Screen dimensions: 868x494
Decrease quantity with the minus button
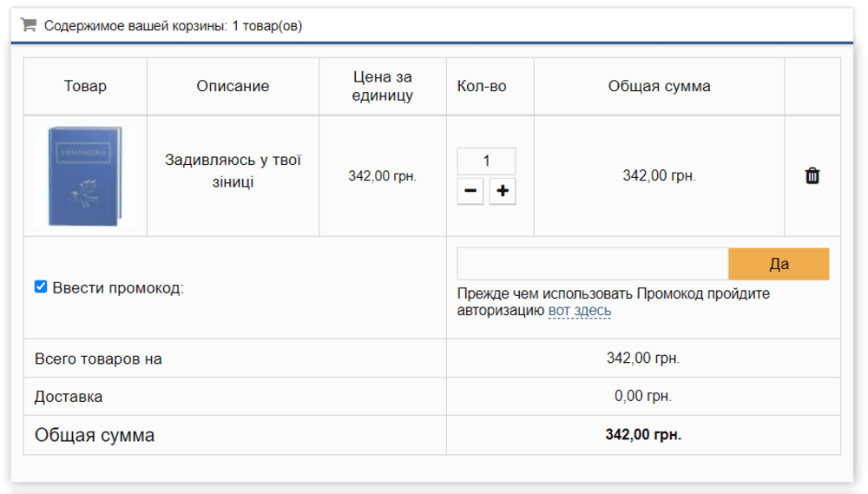click(470, 191)
